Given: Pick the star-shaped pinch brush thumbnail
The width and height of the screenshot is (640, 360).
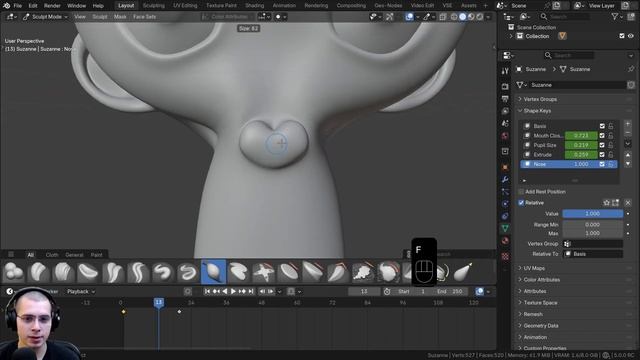Looking at the screenshot, I should pos(263,272).
